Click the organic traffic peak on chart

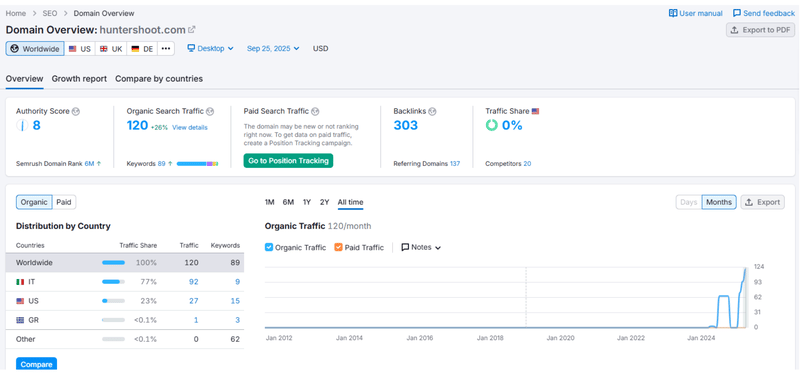[745, 269]
